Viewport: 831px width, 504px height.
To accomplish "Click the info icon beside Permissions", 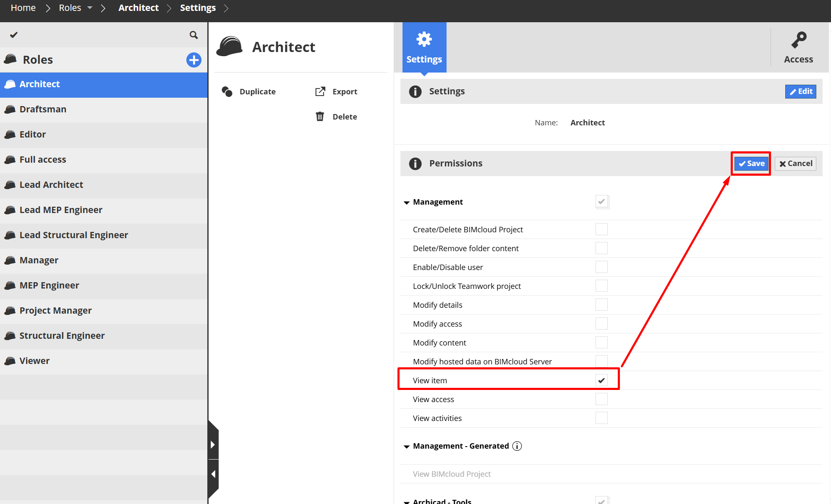I will click(x=415, y=163).
